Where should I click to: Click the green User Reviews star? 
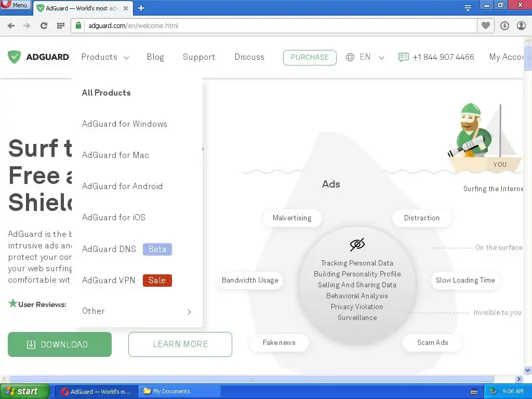point(13,303)
